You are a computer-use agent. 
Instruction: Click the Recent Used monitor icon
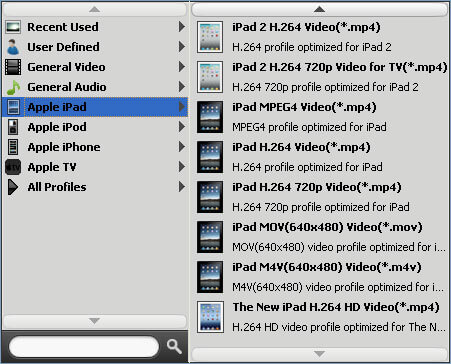(13, 27)
